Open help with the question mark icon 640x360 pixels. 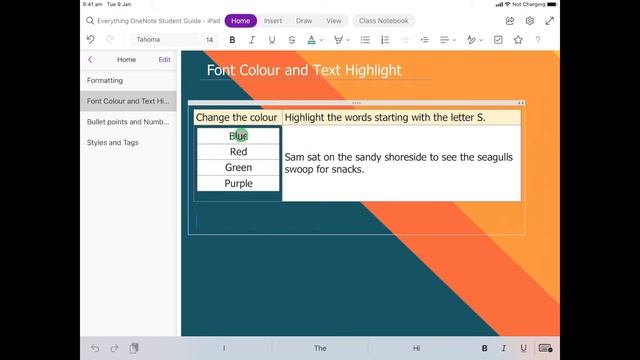click(538, 40)
